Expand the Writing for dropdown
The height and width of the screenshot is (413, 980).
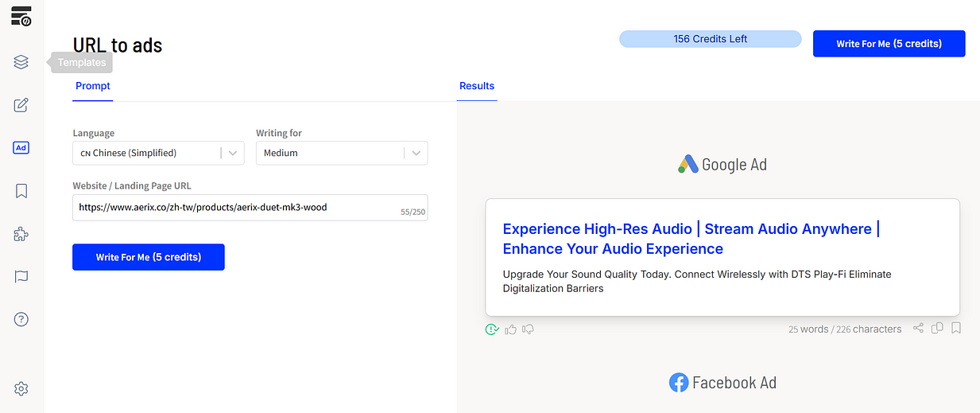pos(416,153)
